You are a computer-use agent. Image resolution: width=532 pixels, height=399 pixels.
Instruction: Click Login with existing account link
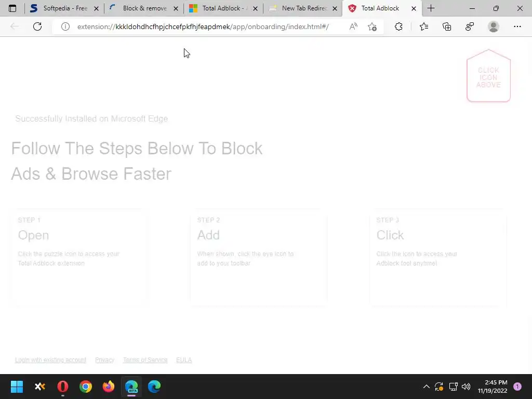[50, 360]
